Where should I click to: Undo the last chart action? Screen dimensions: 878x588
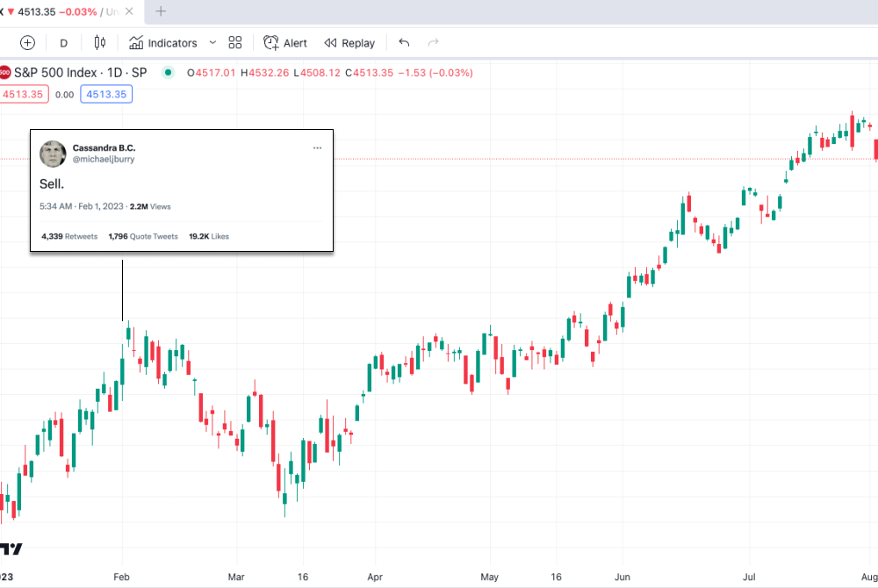(x=404, y=43)
